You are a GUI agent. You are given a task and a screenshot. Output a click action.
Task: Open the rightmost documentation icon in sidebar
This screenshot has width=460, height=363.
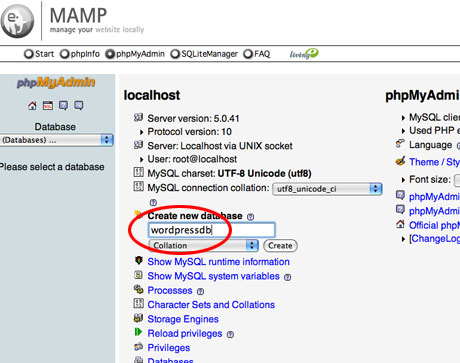(79, 106)
